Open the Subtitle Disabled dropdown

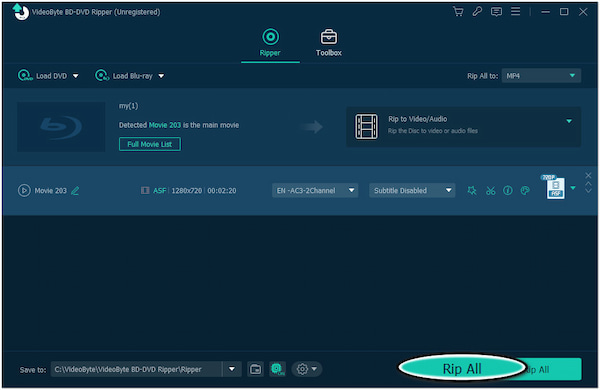click(412, 190)
